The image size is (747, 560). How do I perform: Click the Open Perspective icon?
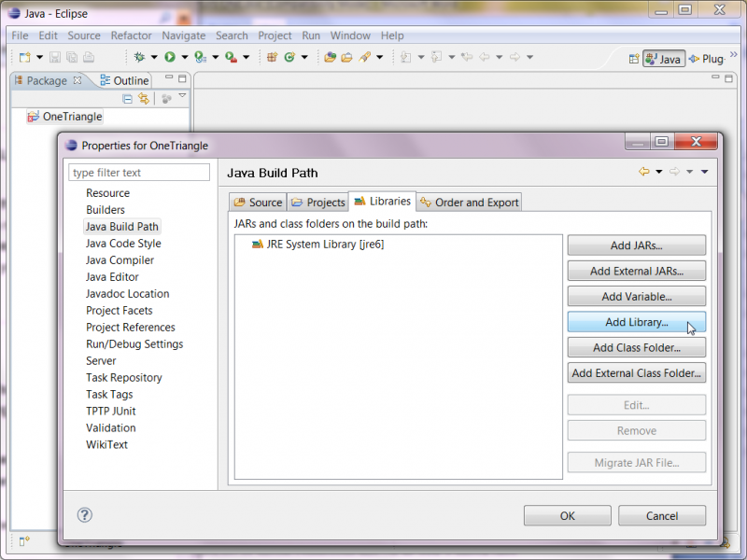(634, 59)
